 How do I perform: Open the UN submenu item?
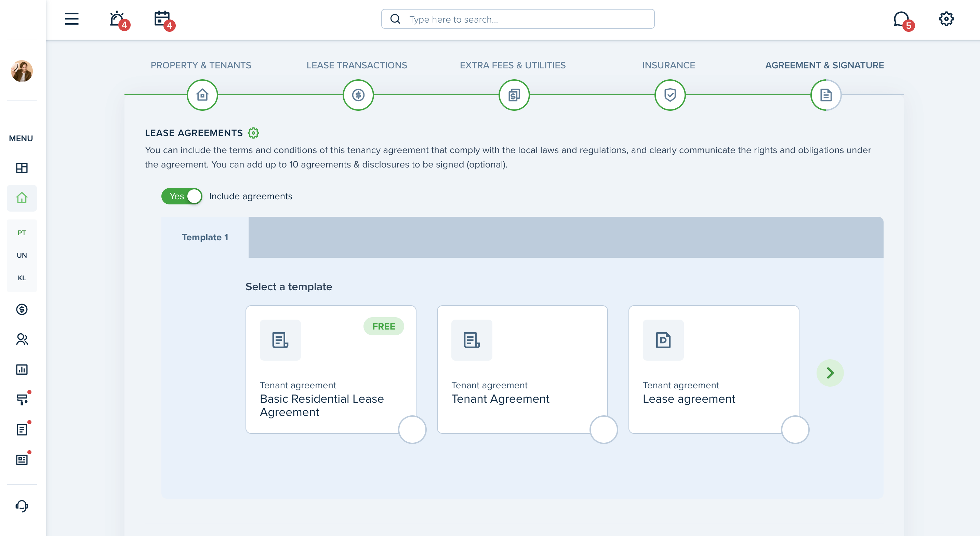[x=22, y=255]
